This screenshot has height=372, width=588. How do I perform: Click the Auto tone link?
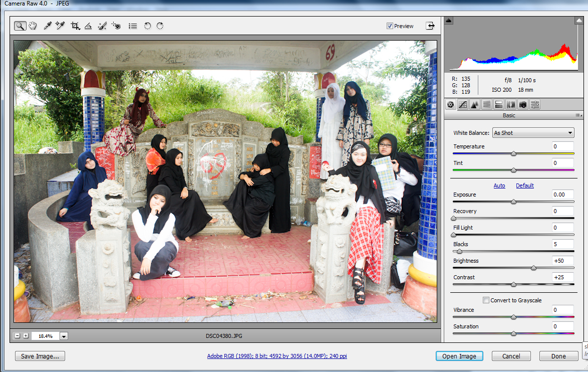[x=499, y=185]
